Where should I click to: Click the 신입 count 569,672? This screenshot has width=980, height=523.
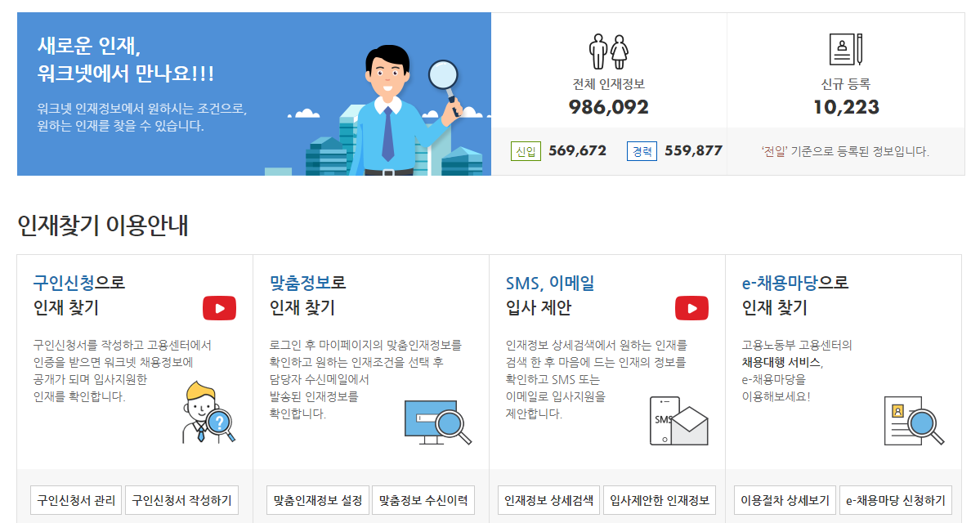pos(578,150)
